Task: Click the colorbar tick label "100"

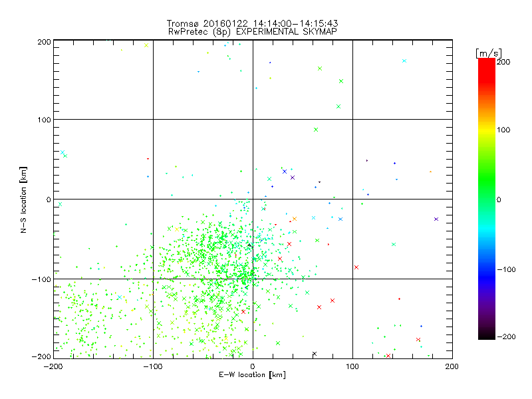Action: click(503, 130)
